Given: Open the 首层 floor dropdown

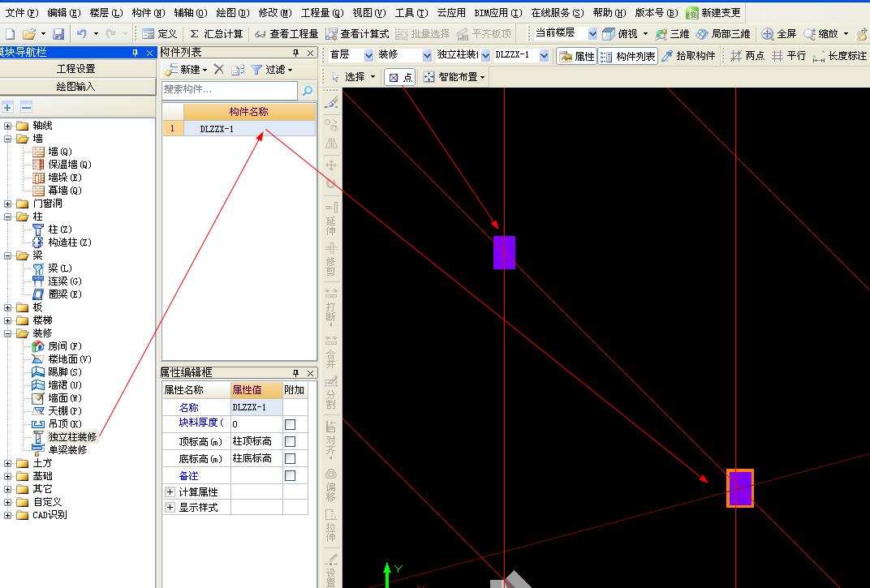Looking at the screenshot, I should [368, 55].
